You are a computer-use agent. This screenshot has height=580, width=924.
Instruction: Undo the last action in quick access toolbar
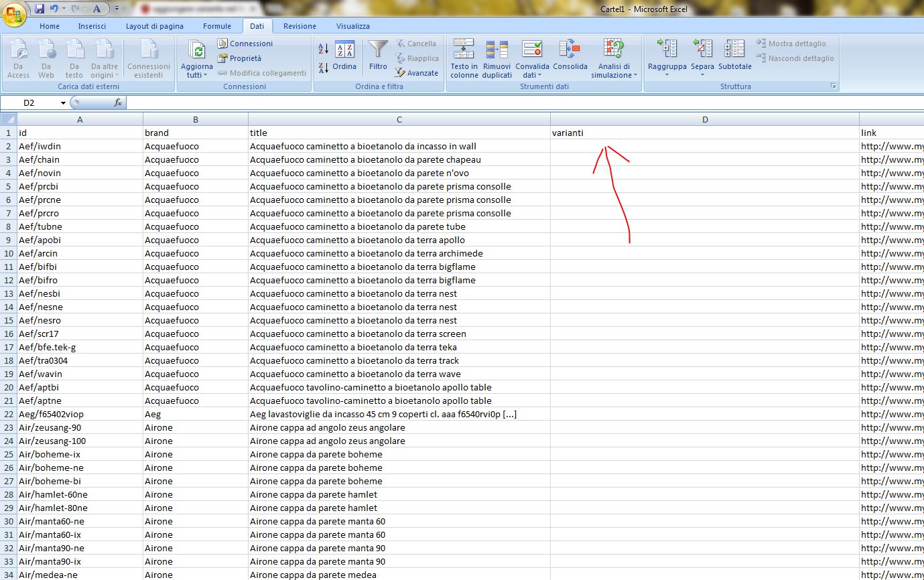coord(54,9)
